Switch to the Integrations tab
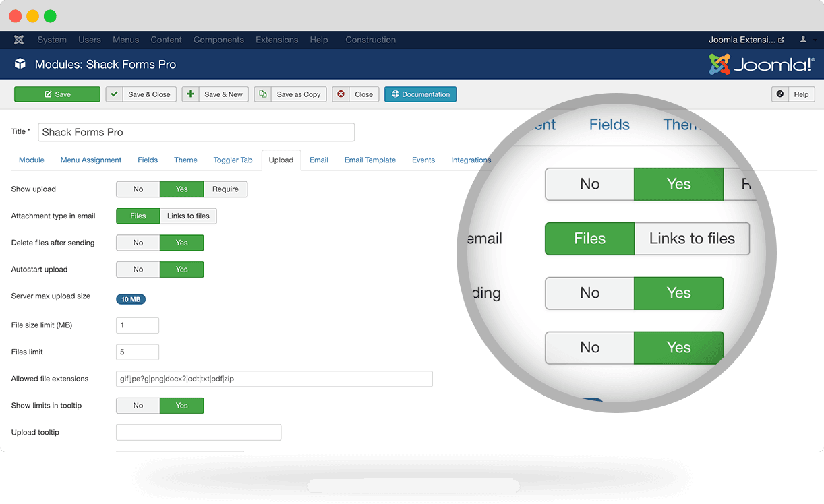The height and width of the screenshot is (504, 824). point(471,160)
